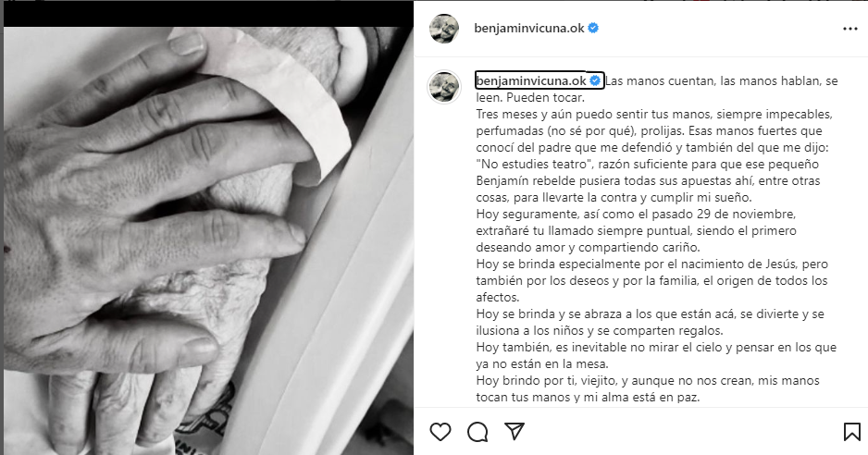This screenshot has width=868, height=455.
Task: Click the line mentioning "29 de noviembre"
Action: point(636,214)
